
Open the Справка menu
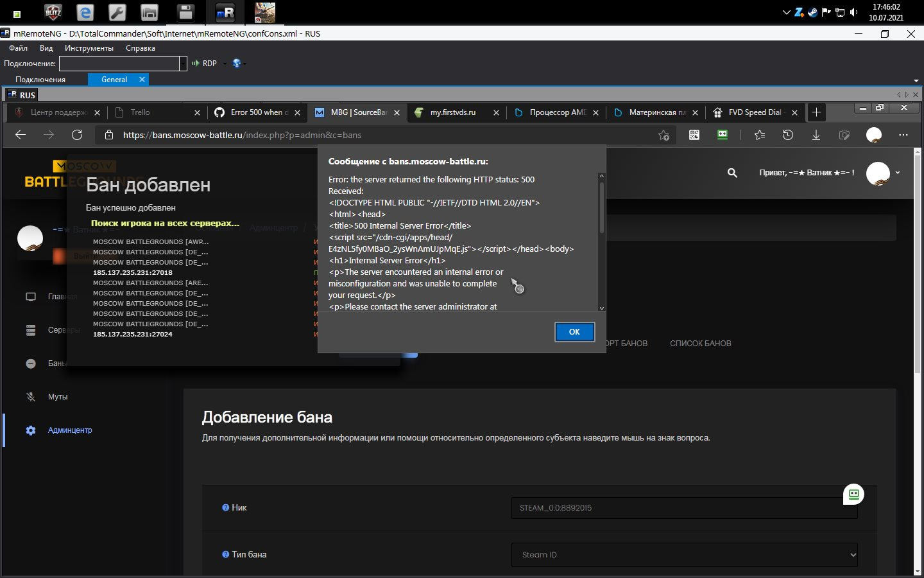tap(141, 48)
